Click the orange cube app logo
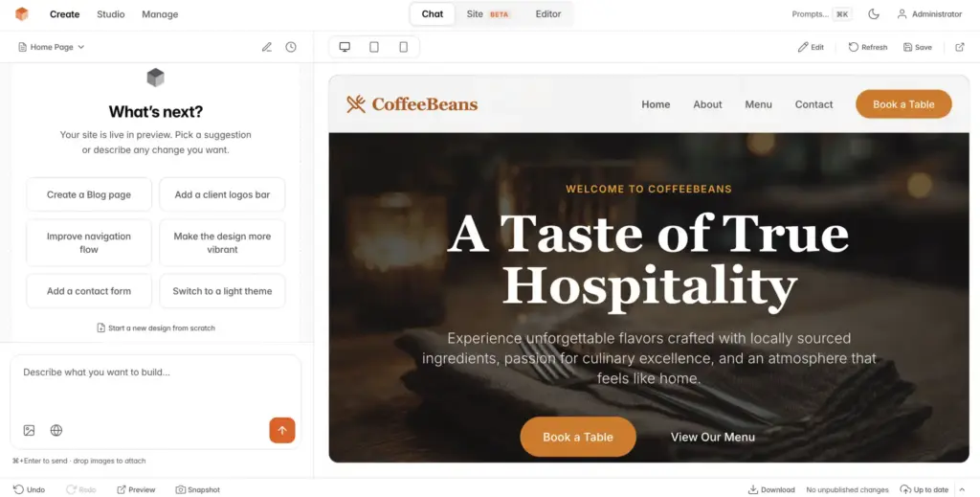The width and height of the screenshot is (980, 497). click(x=22, y=13)
